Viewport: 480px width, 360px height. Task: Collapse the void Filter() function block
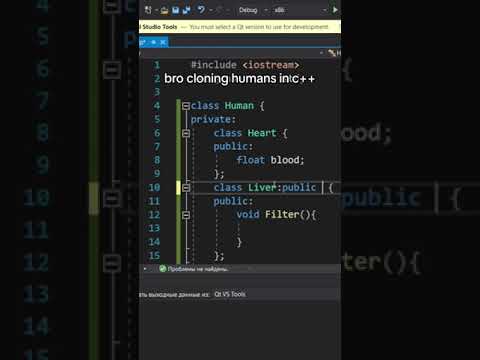click(x=186, y=215)
